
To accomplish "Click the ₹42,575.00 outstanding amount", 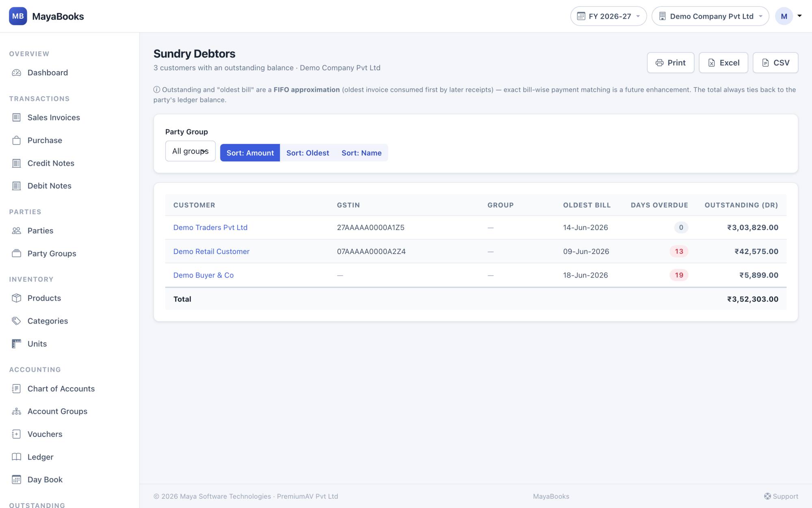I will click(756, 252).
